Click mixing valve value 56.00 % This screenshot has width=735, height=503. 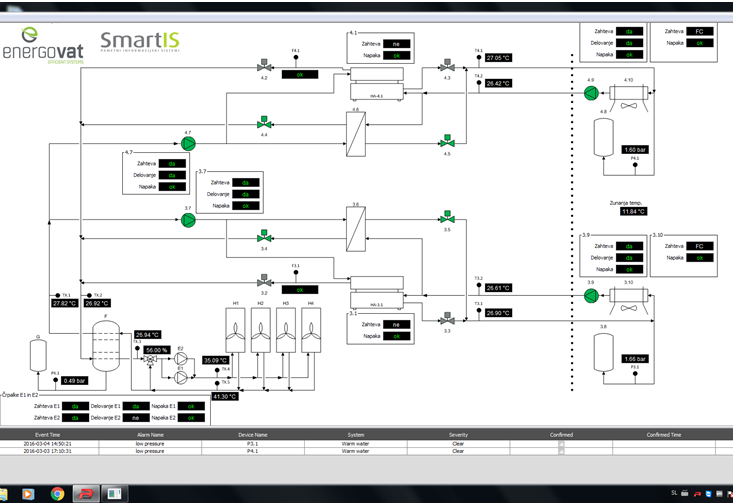(x=157, y=350)
